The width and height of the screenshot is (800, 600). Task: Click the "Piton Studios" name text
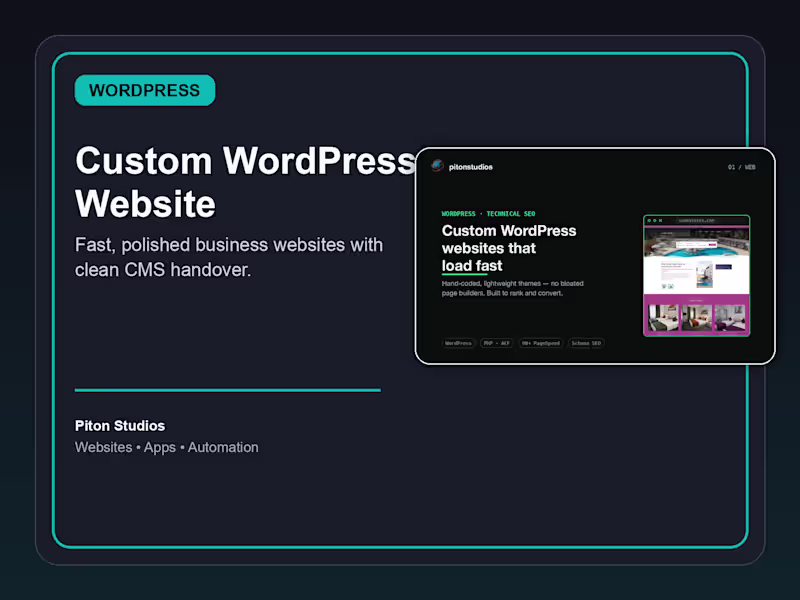click(x=120, y=426)
